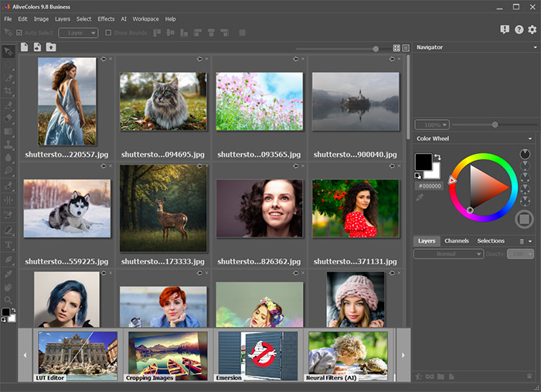Select the Elliptical Selection tool
541x392 pixels.
tap(9, 65)
